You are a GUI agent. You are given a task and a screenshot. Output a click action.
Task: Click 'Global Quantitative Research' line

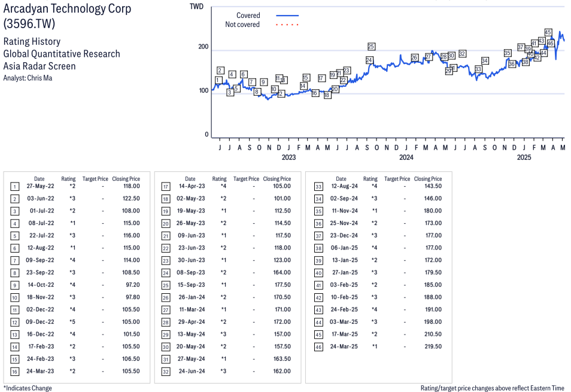[62, 54]
